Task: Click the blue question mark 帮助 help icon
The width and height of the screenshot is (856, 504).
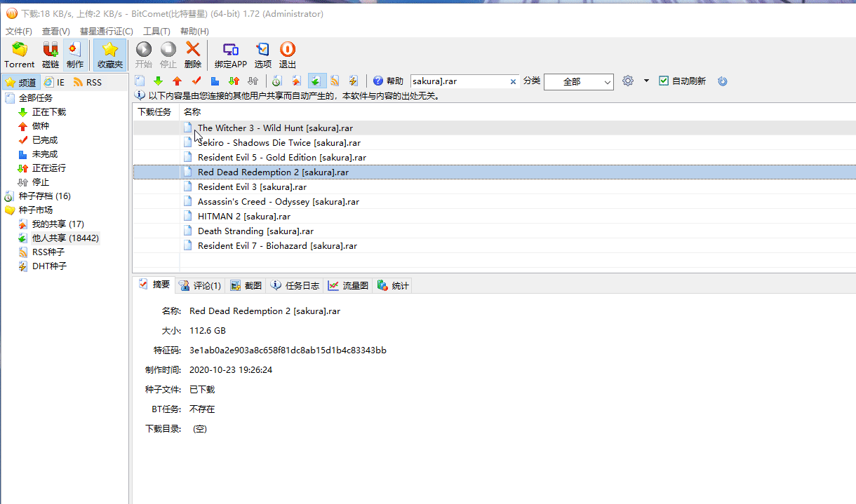Action: tap(378, 81)
